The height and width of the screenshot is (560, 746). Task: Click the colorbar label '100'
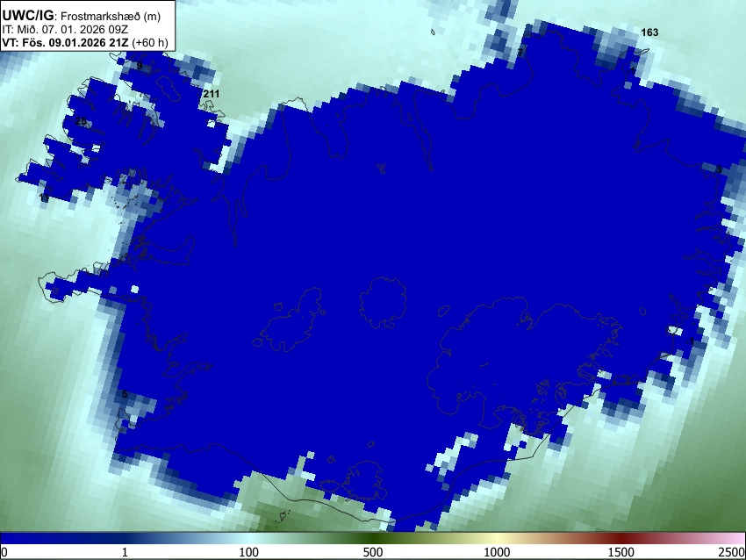(x=248, y=552)
